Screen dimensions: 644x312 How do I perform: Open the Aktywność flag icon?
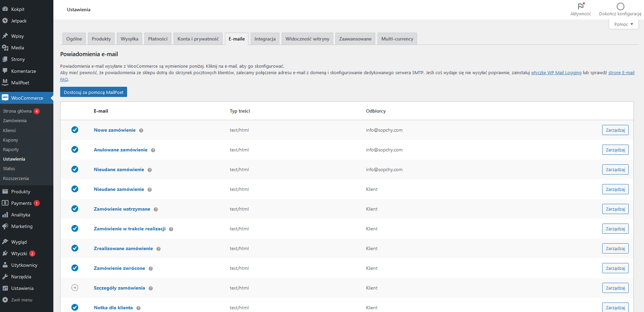click(x=580, y=6)
